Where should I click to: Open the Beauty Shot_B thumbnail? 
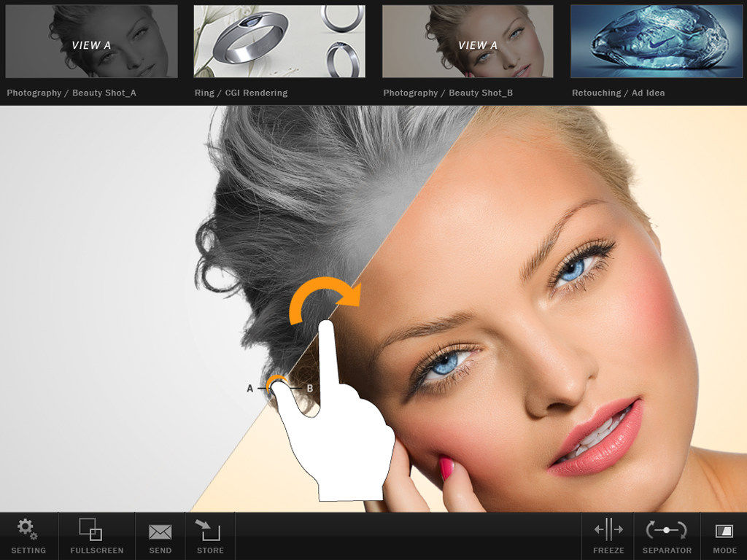click(x=468, y=41)
